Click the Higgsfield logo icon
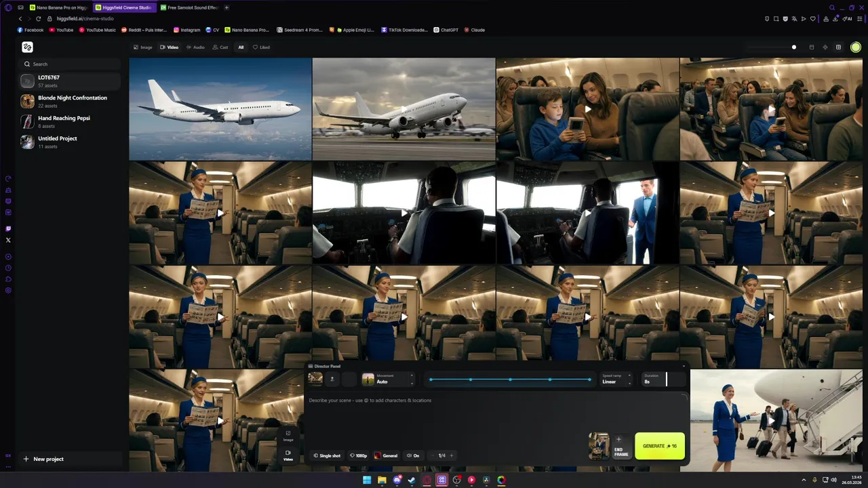Screen dimensions: 868x488 27,47
